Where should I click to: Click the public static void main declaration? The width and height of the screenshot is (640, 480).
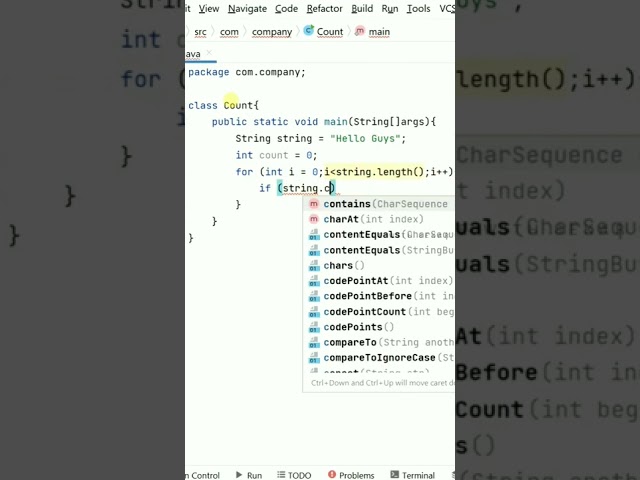pos(324,122)
